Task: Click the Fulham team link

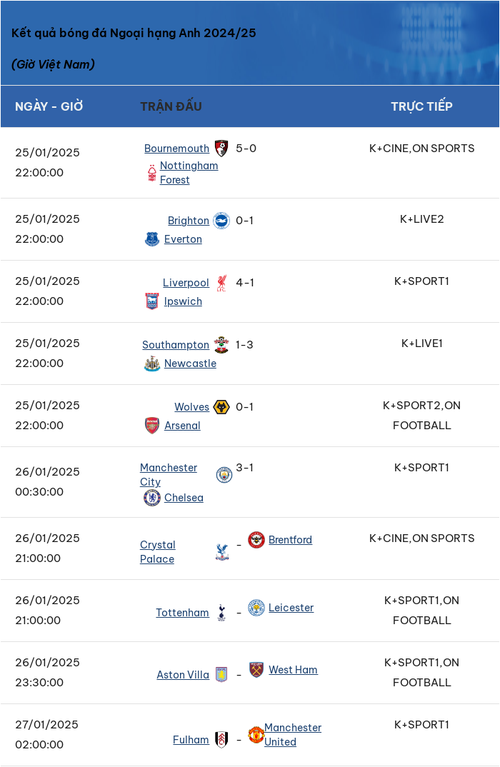Action: [x=191, y=740]
